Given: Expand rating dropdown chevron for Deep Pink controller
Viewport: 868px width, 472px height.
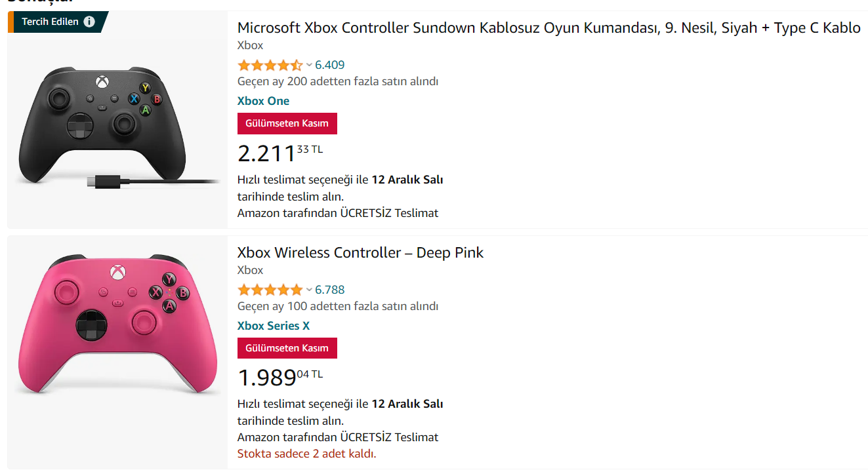Looking at the screenshot, I should [x=309, y=290].
